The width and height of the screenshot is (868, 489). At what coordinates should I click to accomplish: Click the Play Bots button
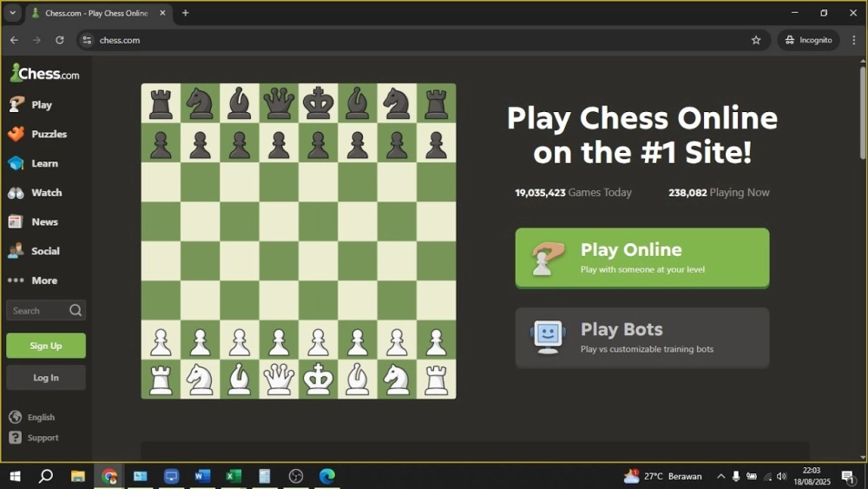(x=641, y=338)
